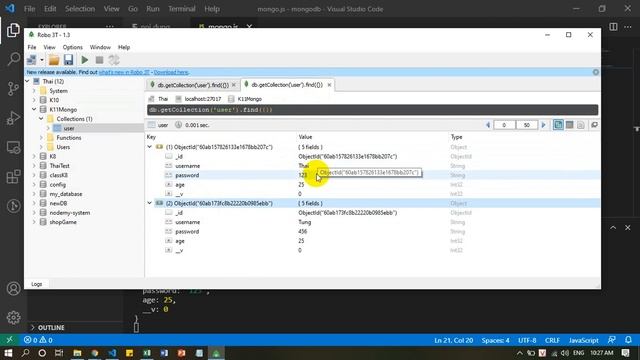Viewport: 640px width, 360px height.
Task: Open the Robo 3T File menu
Action: point(32,47)
